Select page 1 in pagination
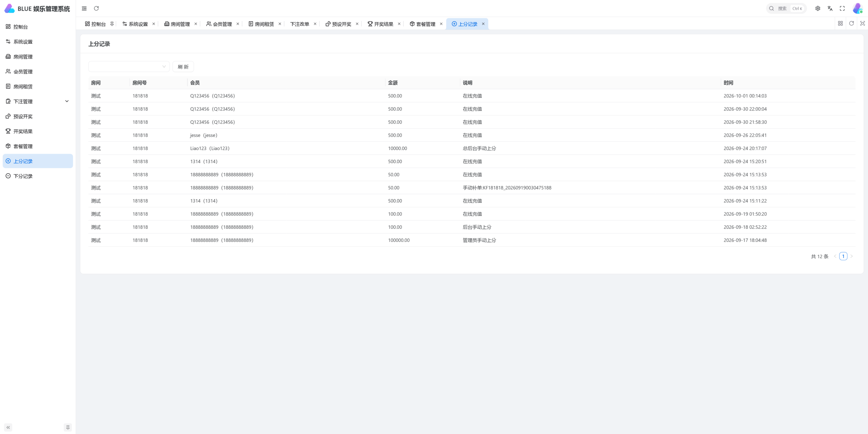Image resolution: width=868 pixels, height=434 pixels. [843, 256]
